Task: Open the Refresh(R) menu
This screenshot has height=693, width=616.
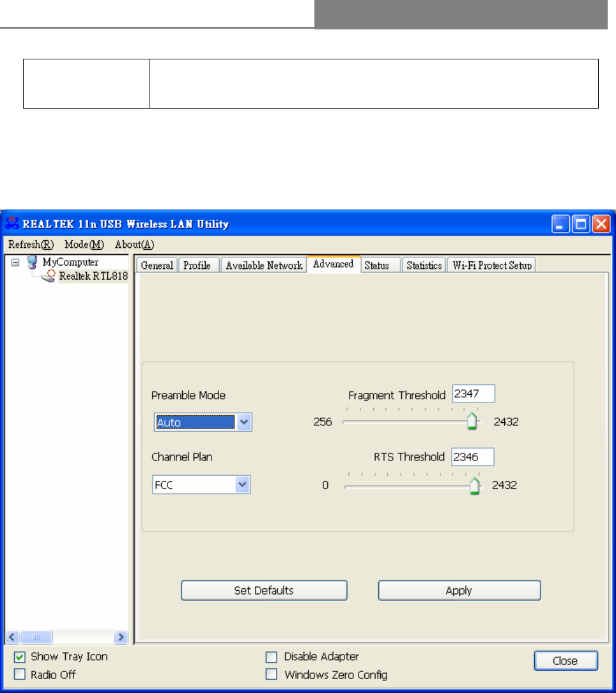Action: (31, 245)
